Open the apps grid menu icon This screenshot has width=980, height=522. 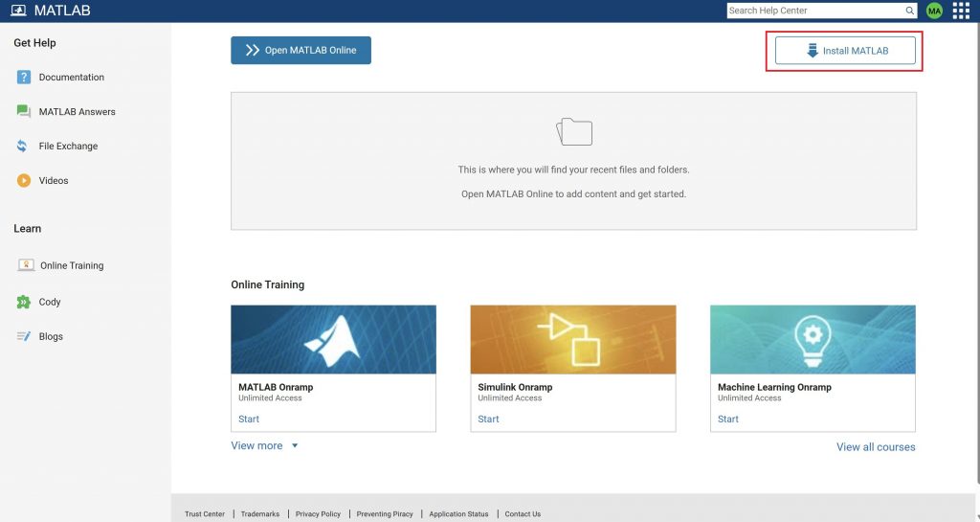tap(961, 11)
